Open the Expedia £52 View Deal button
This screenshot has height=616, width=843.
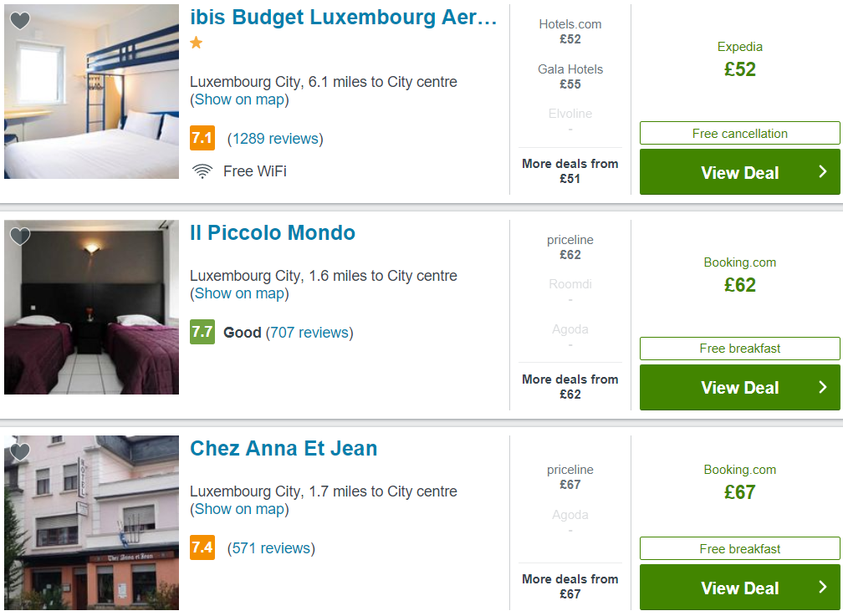(x=740, y=172)
